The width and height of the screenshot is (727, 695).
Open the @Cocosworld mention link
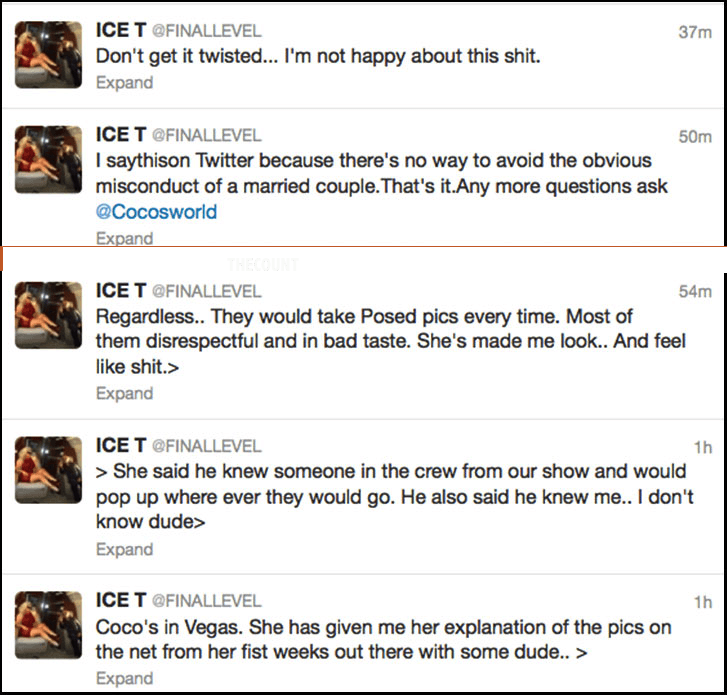click(156, 212)
